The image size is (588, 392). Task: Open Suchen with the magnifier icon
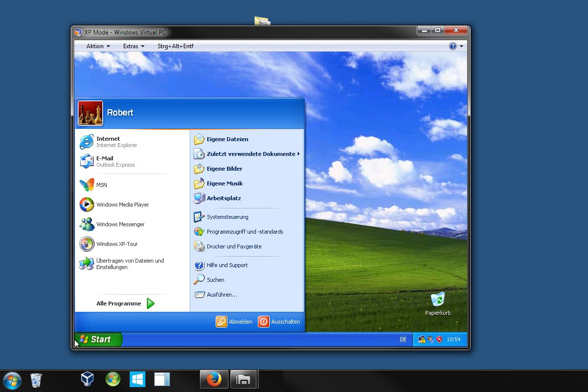pyautogui.click(x=215, y=279)
